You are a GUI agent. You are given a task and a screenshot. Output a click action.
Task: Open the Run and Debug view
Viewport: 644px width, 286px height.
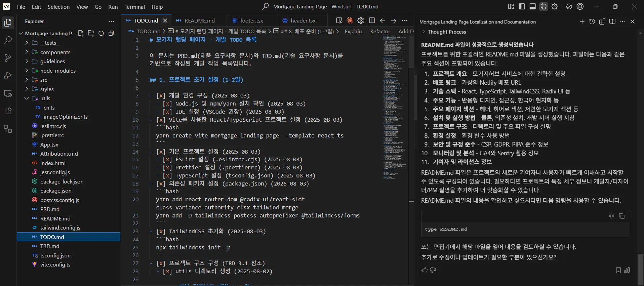(x=8, y=76)
